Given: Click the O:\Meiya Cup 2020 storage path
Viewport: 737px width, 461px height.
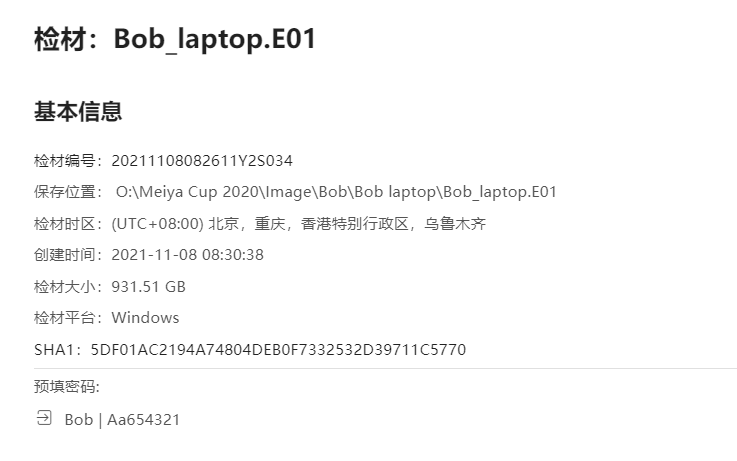Looking at the screenshot, I should [336, 192].
